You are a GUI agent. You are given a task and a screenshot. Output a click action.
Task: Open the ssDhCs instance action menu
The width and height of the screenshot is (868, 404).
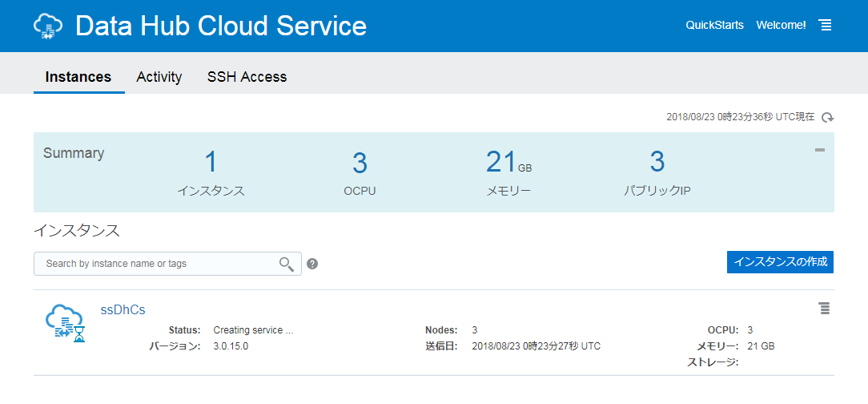(824, 309)
